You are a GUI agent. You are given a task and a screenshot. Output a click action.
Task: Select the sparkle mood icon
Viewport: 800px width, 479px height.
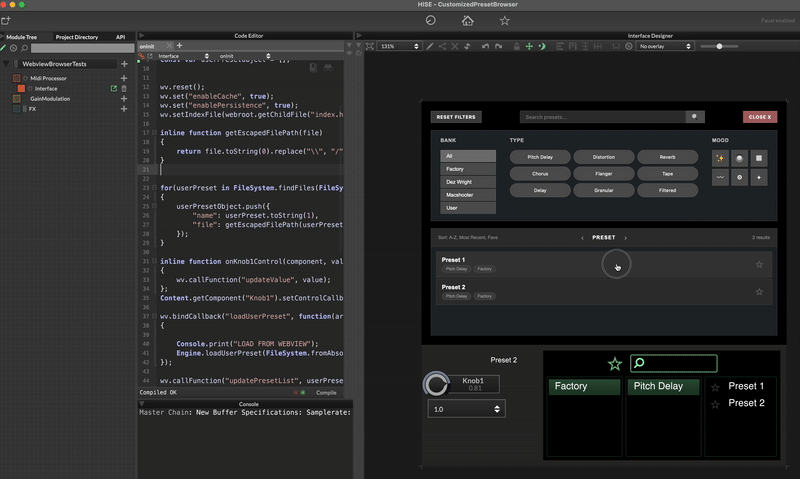721,158
